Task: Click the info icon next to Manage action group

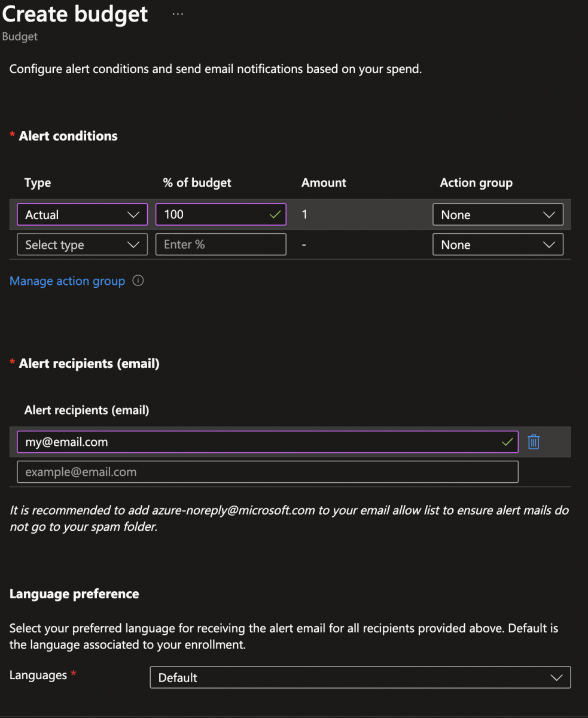Action: [138, 281]
